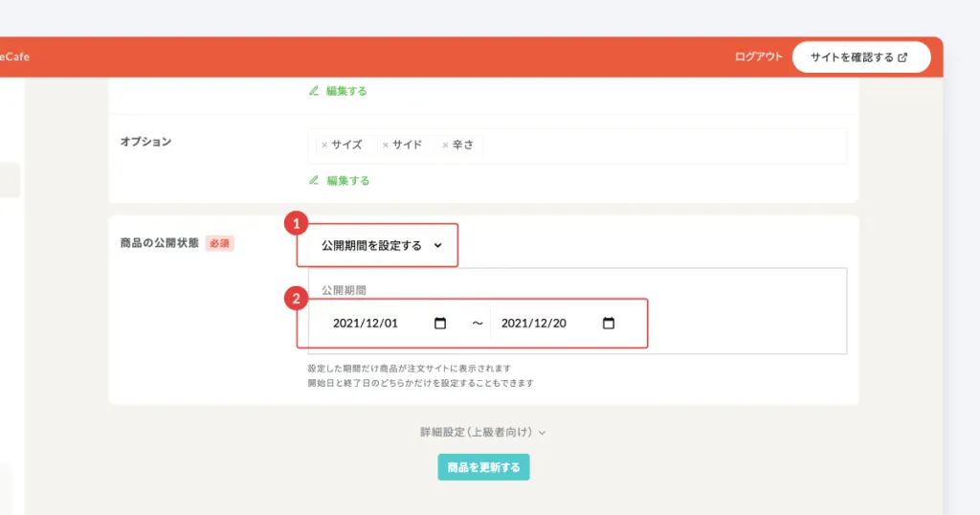Click the 必須 badge beside 商品の公開状態
Screen dimensions: 980x515
pos(219,244)
